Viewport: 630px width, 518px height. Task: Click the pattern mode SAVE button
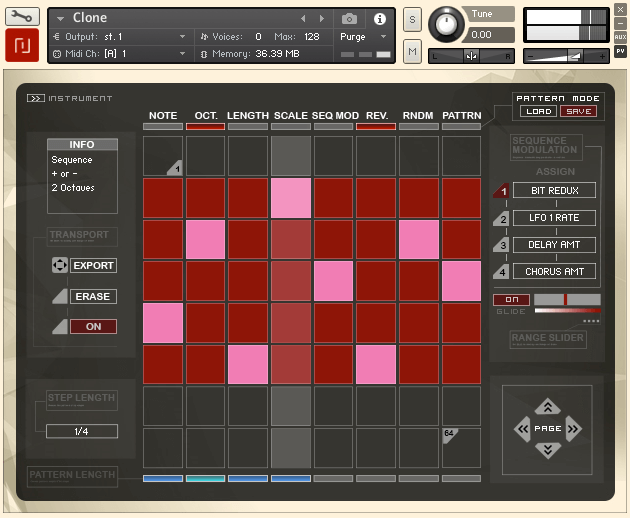tap(578, 111)
